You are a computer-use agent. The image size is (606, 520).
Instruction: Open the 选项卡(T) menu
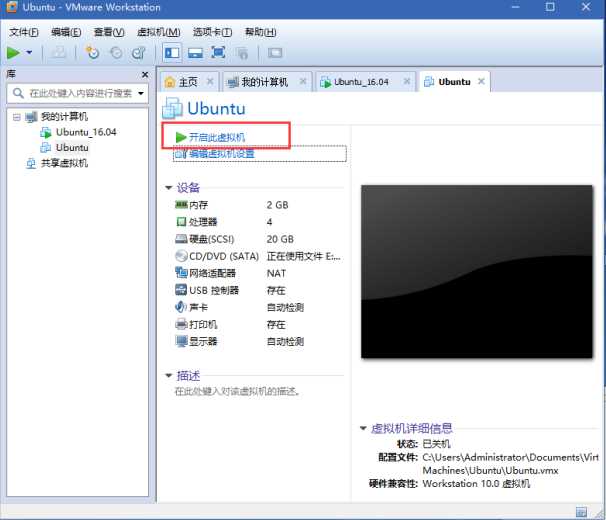point(212,32)
